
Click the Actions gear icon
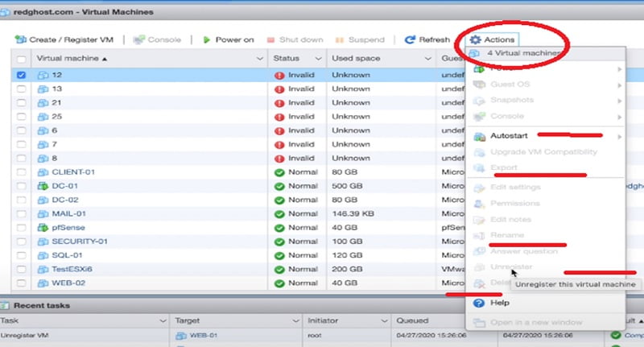click(475, 39)
